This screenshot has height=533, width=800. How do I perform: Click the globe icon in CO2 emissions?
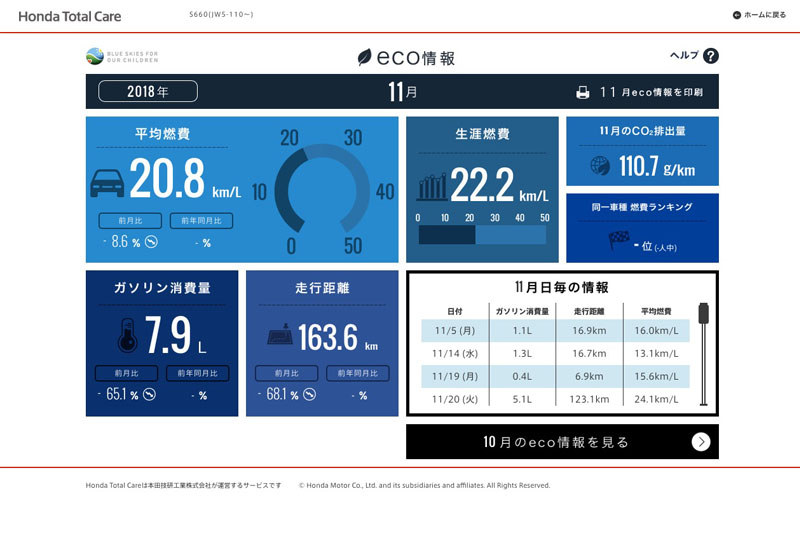click(600, 165)
